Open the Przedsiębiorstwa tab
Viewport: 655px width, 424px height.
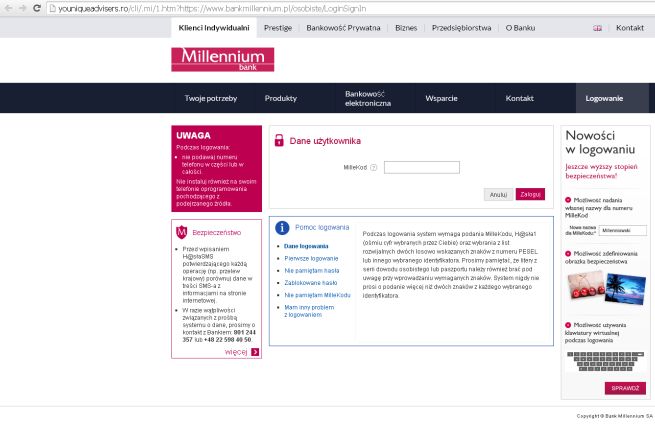(x=462, y=28)
